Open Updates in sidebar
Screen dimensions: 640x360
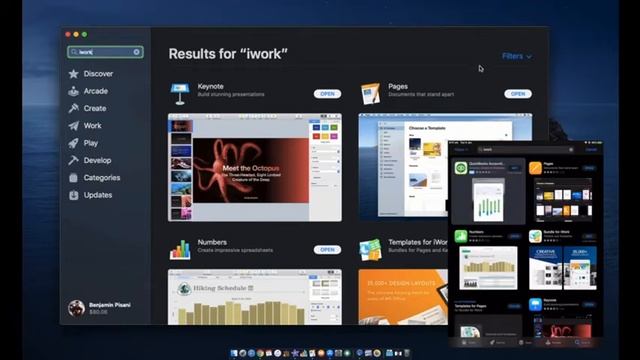[90, 195]
